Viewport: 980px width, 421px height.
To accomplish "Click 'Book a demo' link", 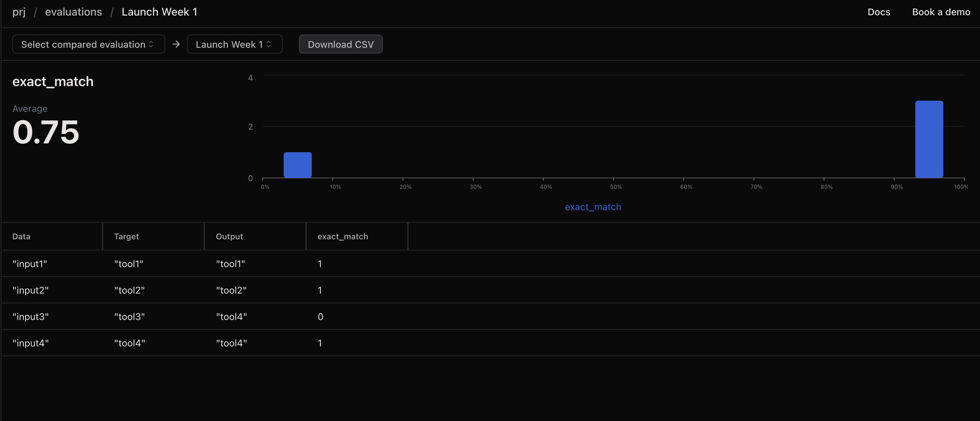I will 941,12.
